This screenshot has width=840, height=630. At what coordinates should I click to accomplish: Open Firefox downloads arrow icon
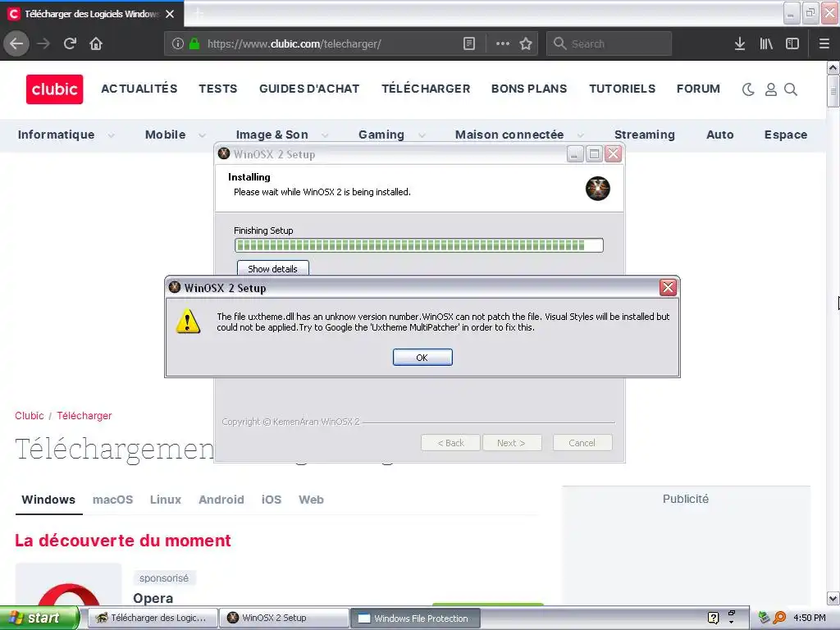pyautogui.click(x=740, y=43)
